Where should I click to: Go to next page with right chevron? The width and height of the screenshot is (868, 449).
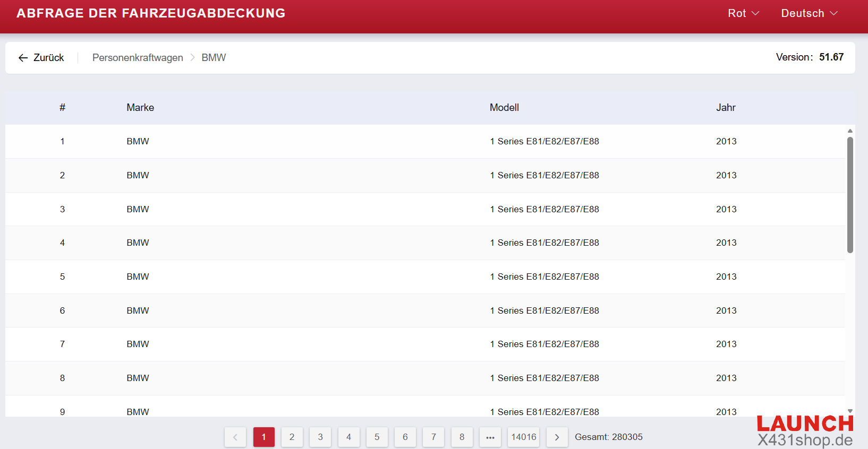[x=557, y=437]
